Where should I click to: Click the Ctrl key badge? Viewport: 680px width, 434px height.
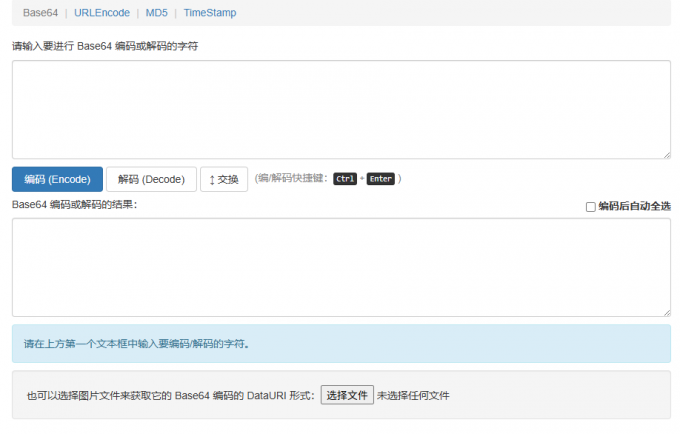345,179
